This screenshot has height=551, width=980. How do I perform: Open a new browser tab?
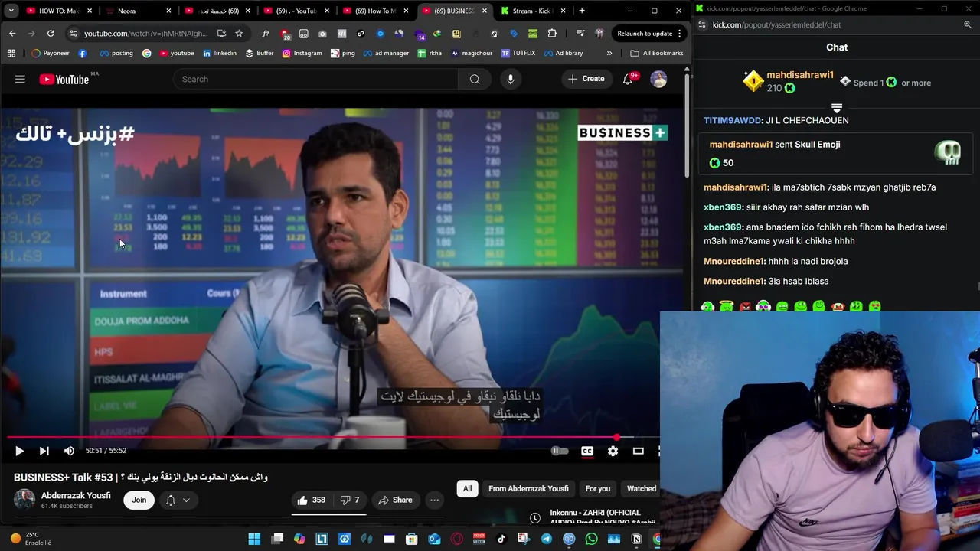582,11
